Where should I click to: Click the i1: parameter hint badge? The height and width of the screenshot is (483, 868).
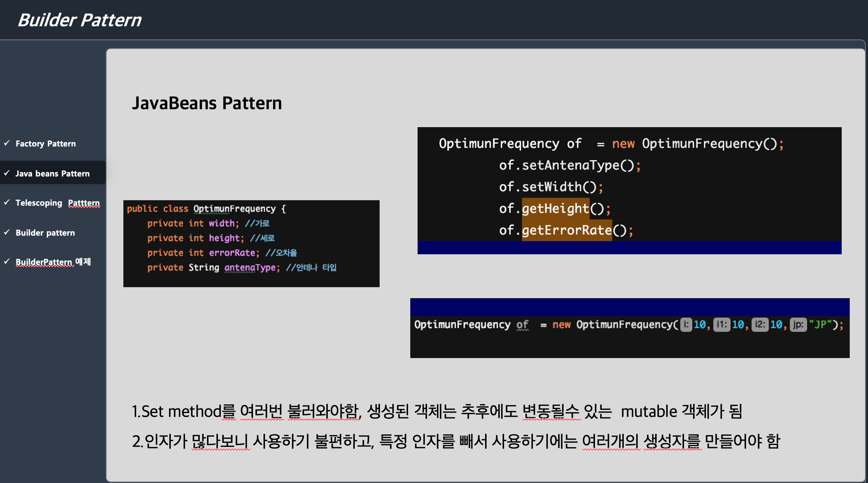[x=721, y=324]
